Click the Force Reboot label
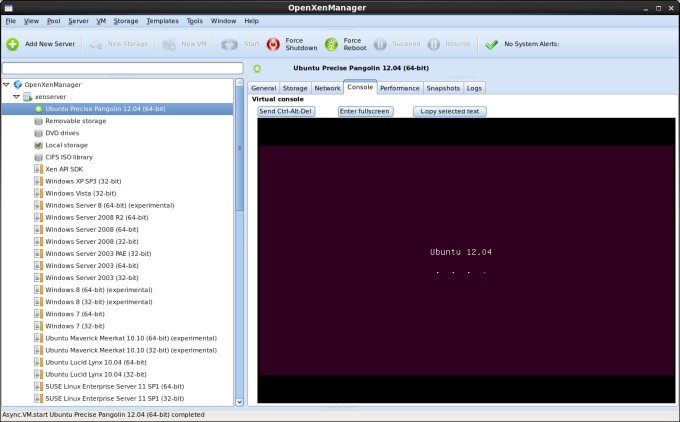The width and height of the screenshot is (680, 422). [x=355, y=44]
